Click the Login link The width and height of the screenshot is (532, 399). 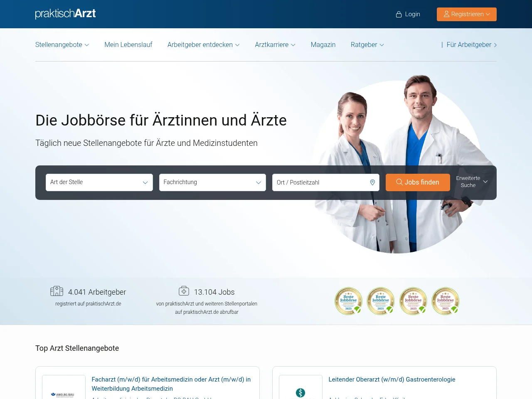tap(408, 14)
